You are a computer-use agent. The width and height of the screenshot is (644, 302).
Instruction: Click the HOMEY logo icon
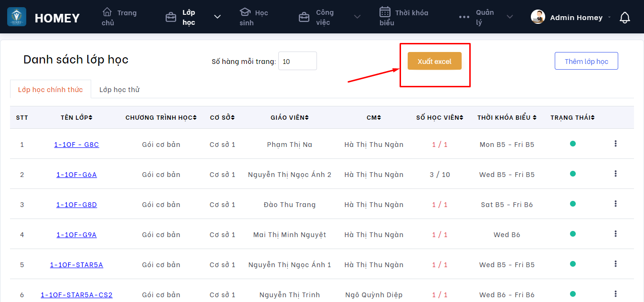17,17
